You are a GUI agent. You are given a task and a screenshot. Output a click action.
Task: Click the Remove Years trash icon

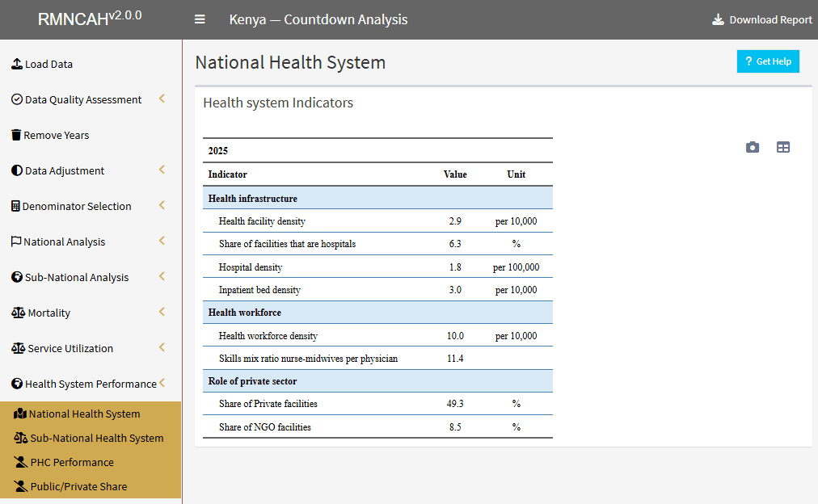[x=16, y=134]
